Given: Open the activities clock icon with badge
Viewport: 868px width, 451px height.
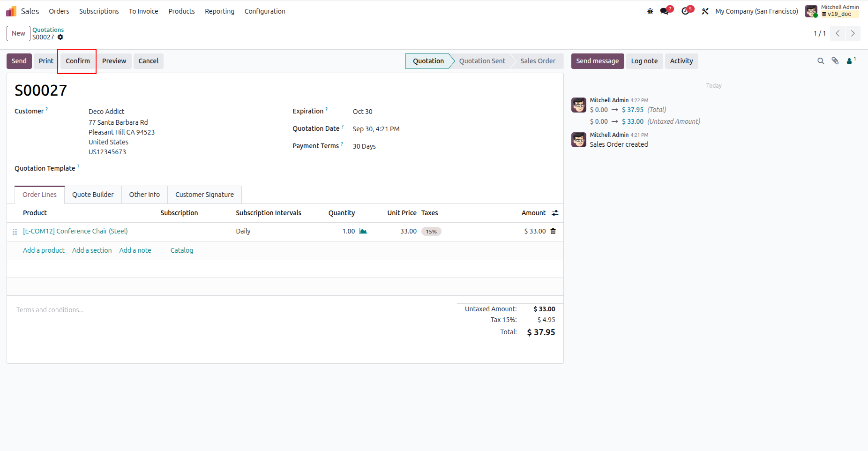Looking at the screenshot, I should point(687,11).
